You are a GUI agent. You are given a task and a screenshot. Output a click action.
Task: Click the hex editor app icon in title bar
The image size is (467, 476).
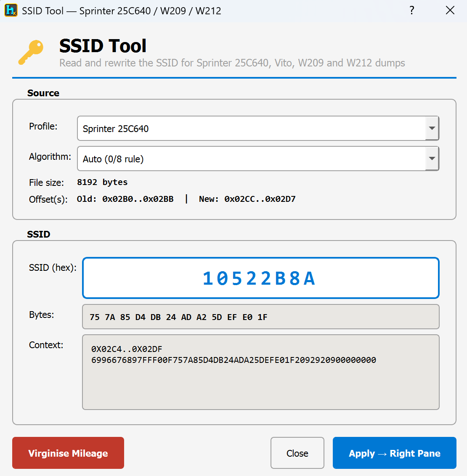pos(11,11)
